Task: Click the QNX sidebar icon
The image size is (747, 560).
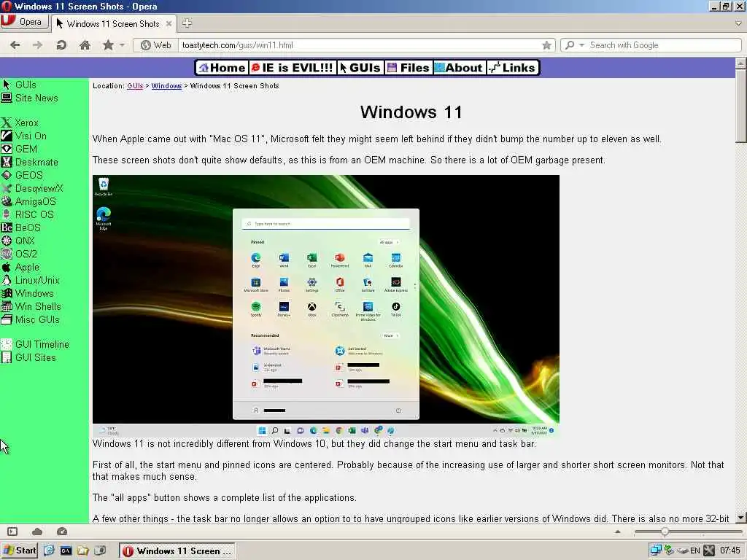Action: coord(6,241)
